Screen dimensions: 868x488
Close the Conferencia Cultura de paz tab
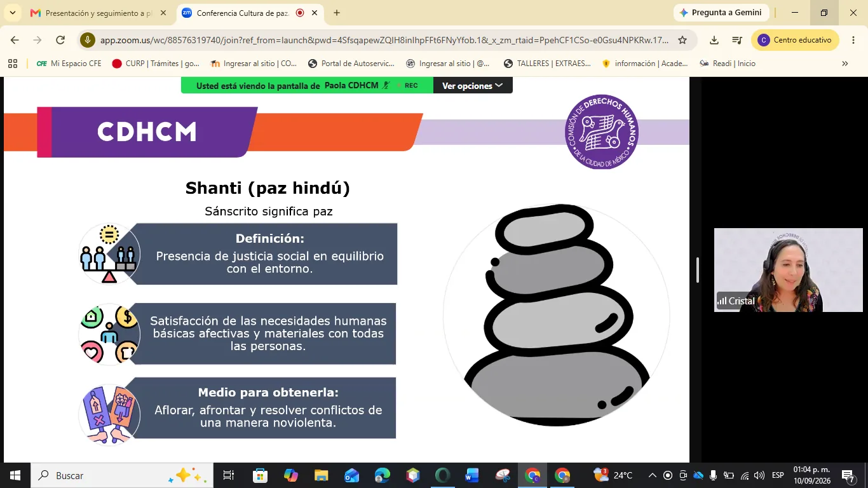314,13
